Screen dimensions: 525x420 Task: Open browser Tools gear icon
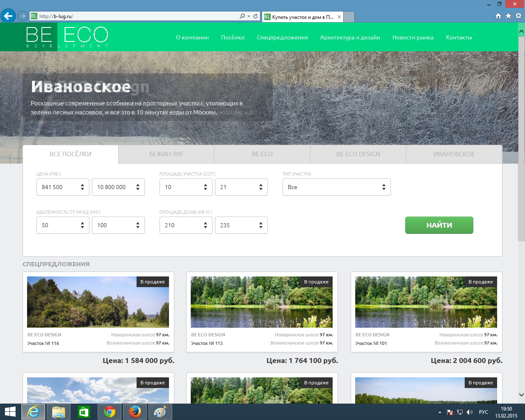[x=518, y=16]
